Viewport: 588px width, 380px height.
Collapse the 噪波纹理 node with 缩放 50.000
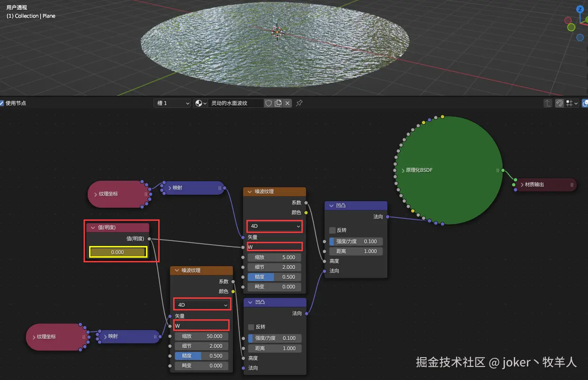pyautogui.click(x=177, y=270)
